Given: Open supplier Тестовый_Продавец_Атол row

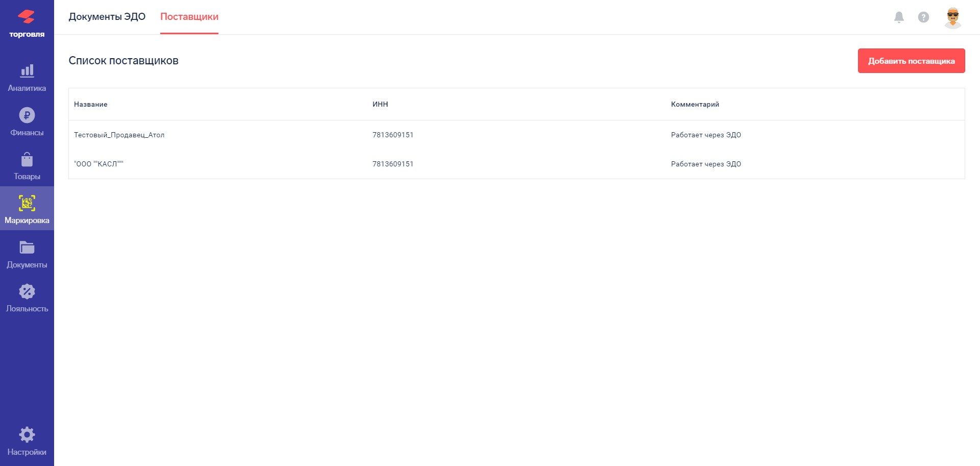Looking at the screenshot, I should (119, 135).
